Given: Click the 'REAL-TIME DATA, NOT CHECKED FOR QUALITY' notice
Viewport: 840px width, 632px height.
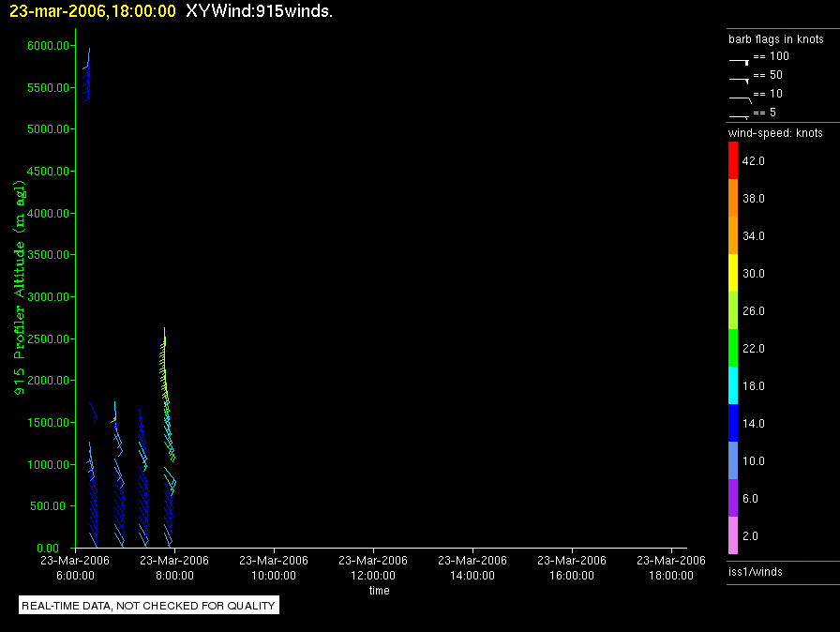Looking at the screenshot, I should pyautogui.click(x=148, y=606).
